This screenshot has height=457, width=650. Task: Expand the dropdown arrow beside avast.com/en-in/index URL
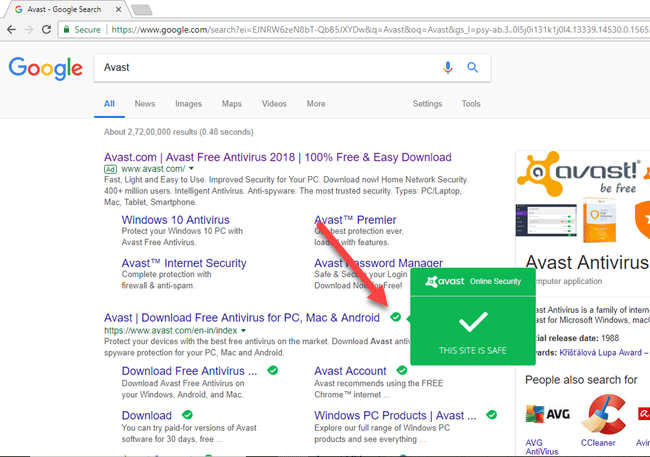tap(243, 331)
